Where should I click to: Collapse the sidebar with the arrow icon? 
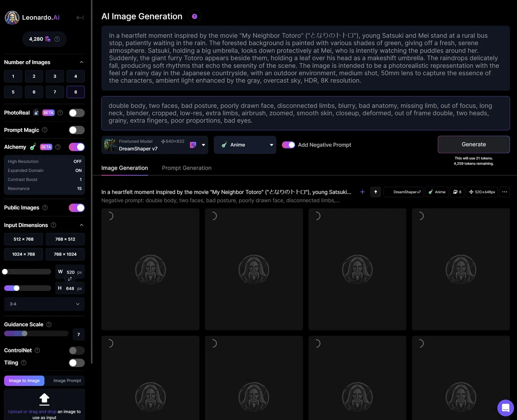pos(80,18)
